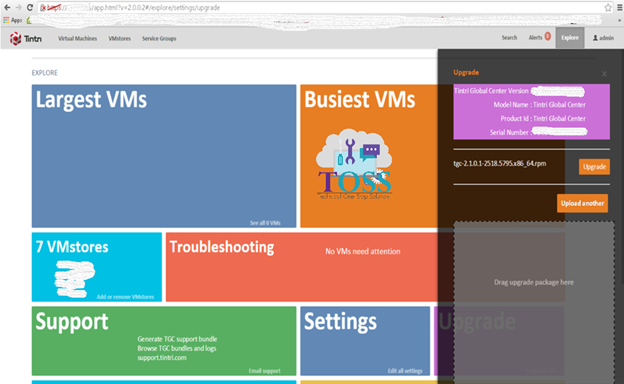624x384 pixels.
Task: Click No VMs need attention text
Action: [x=363, y=251]
